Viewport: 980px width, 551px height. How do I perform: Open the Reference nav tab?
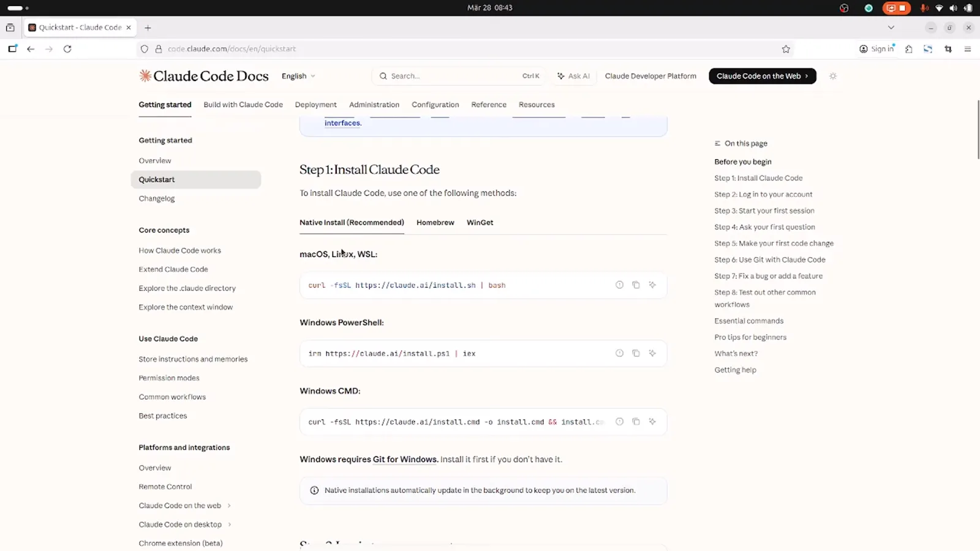pos(489,105)
